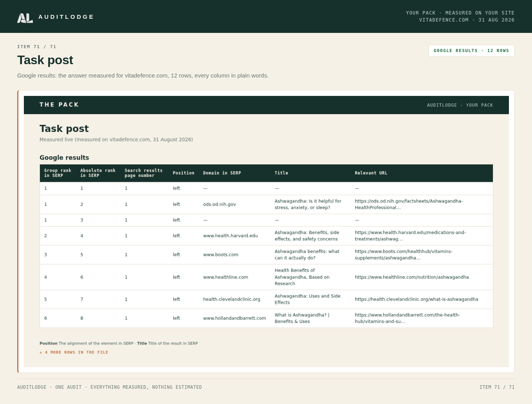Click the 'Google results' section heading

pyautogui.click(x=64, y=157)
